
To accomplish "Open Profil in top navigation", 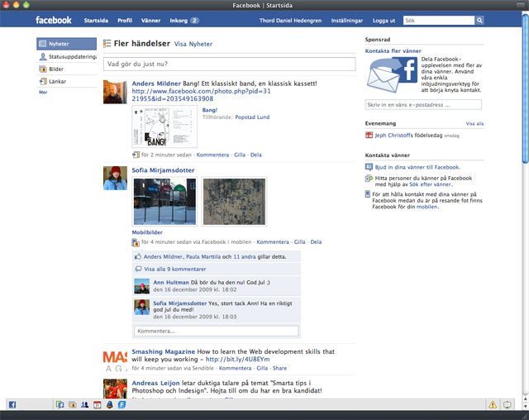I will (x=125, y=21).
